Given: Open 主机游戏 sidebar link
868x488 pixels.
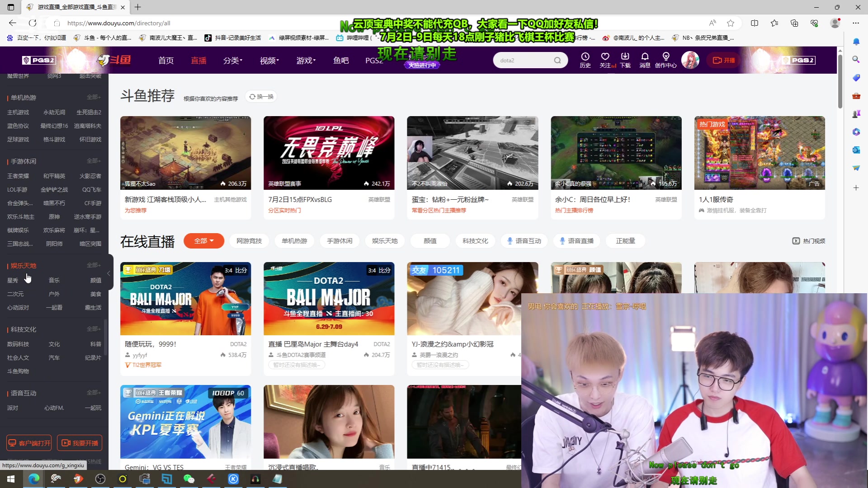Looking at the screenshot, I should click(18, 113).
